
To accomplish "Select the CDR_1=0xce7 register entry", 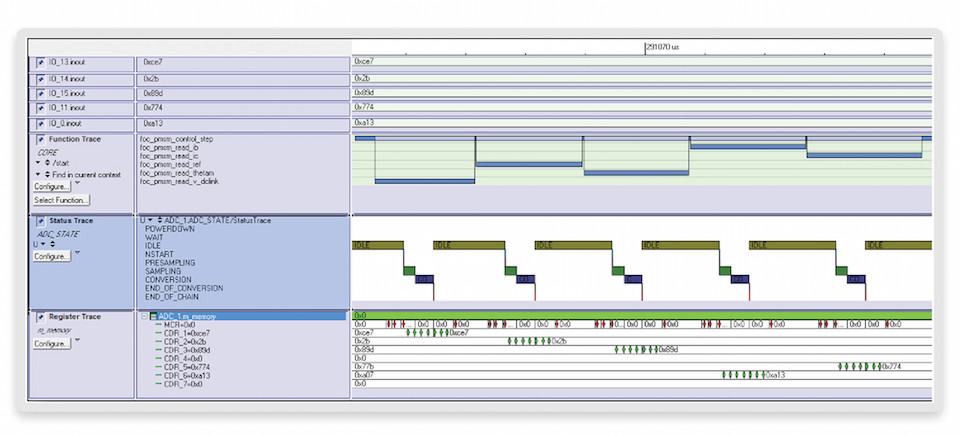I will [x=184, y=333].
